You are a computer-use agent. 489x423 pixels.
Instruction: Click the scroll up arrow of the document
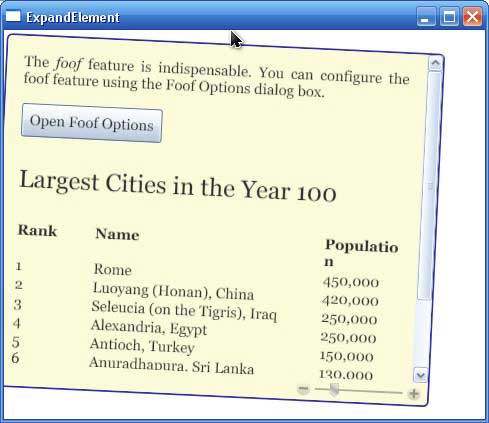click(x=436, y=63)
